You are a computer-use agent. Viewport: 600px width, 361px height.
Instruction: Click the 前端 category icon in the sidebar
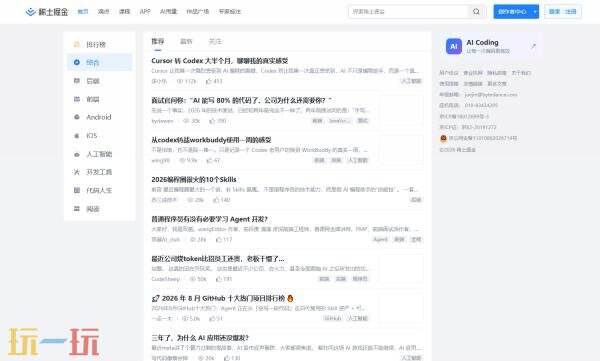click(77, 99)
